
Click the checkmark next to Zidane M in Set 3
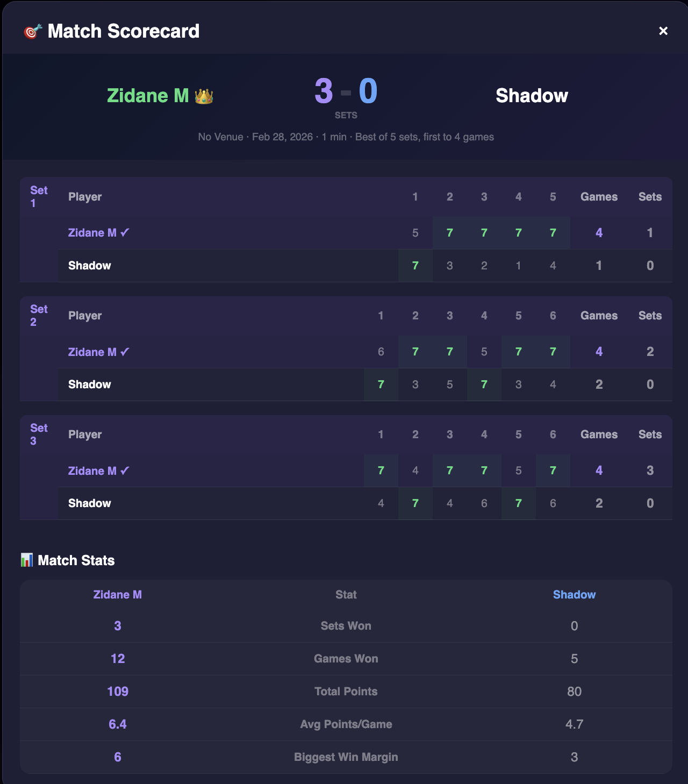(x=125, y=470)
